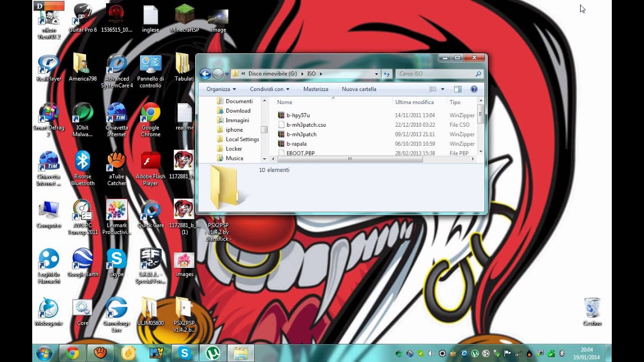The image size is (644, 362).
Task: Click the navigation pane vertical scrollbar thumb
Action: (x=264, y=130)
